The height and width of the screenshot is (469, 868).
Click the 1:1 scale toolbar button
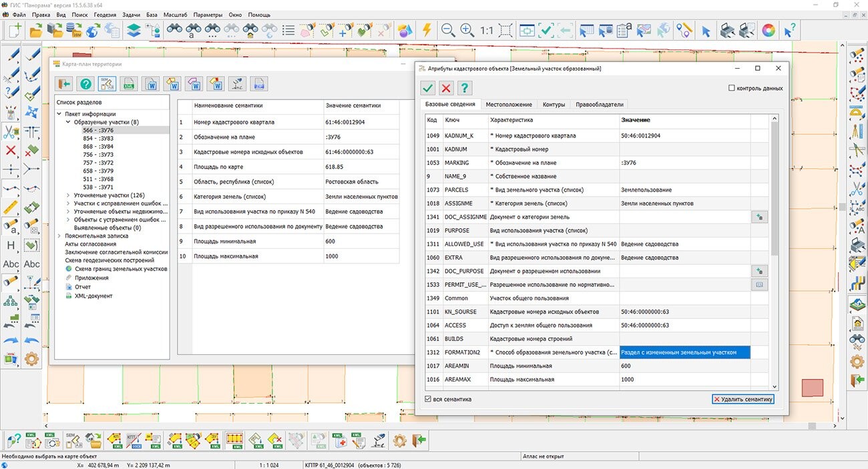(x=486, y=30)
